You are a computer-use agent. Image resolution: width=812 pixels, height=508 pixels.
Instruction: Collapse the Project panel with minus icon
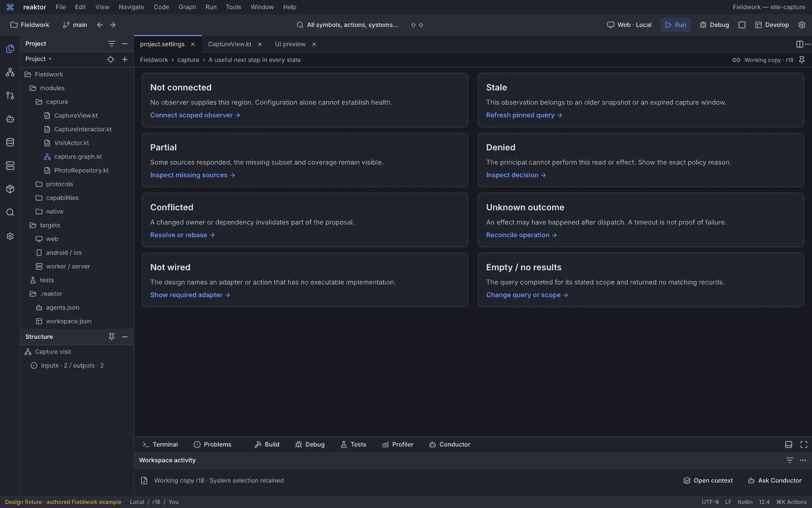click(x=125, y=44)
